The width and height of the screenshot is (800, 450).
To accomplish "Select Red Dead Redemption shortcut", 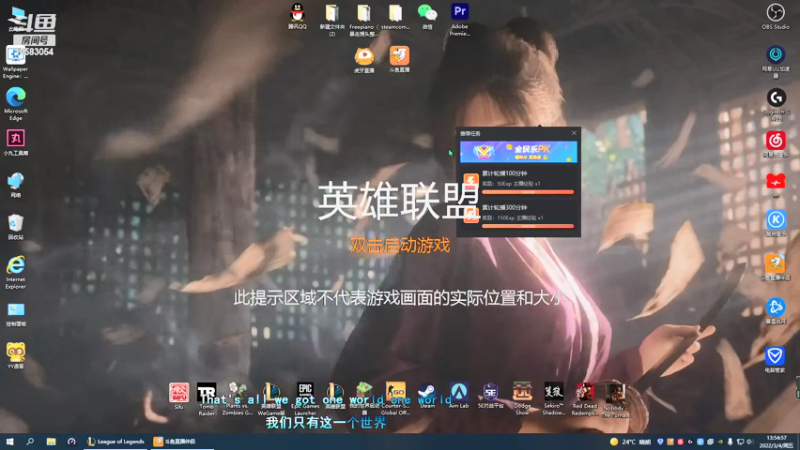I will click(x=584, y=399).
